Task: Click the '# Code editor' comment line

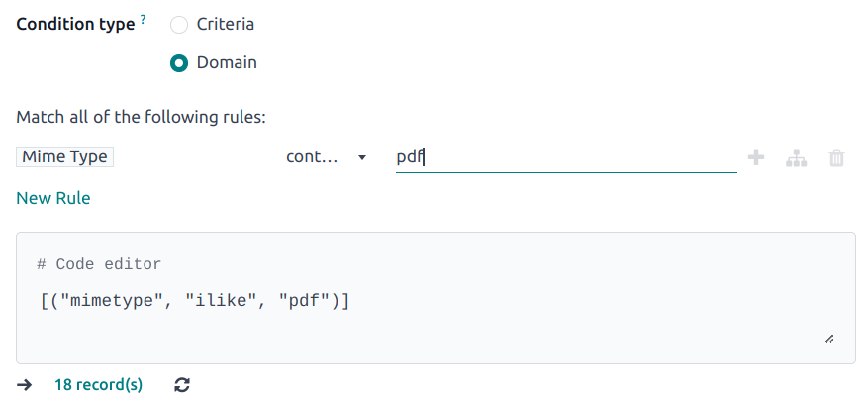Action: tap(98, 264)
